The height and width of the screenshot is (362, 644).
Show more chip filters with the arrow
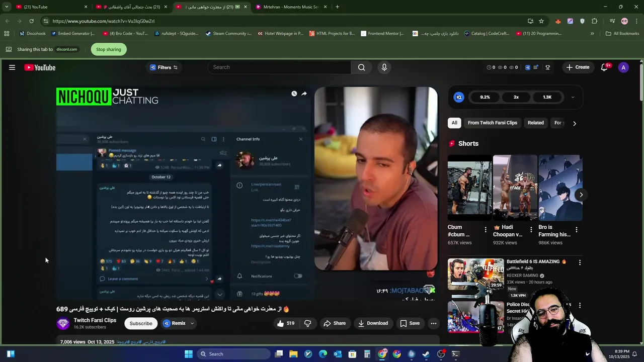pyautogui.click(x=574, y=123)
